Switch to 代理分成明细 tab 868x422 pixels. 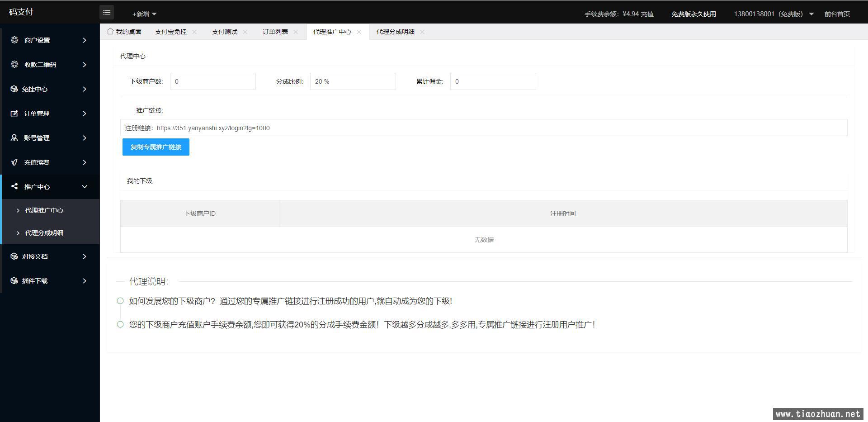[396, 32]
